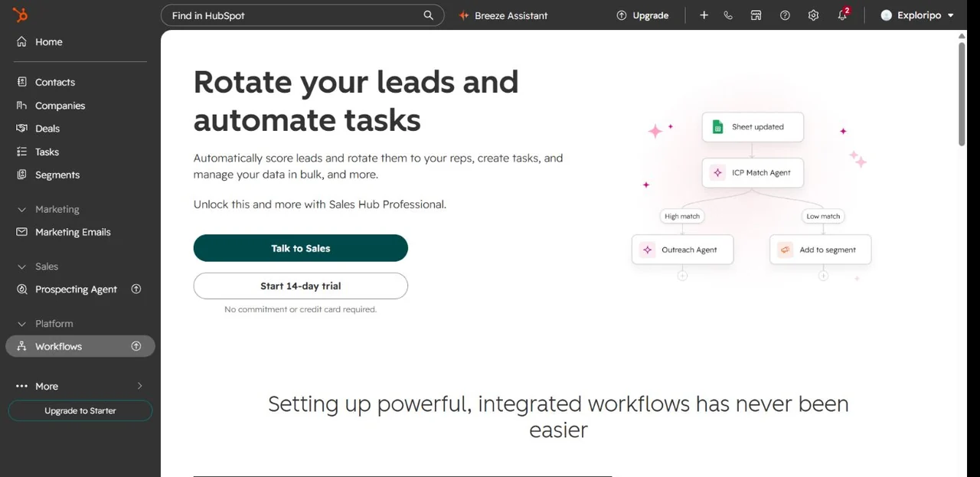Click the search magnifier icon

click(x=428, y=15)
